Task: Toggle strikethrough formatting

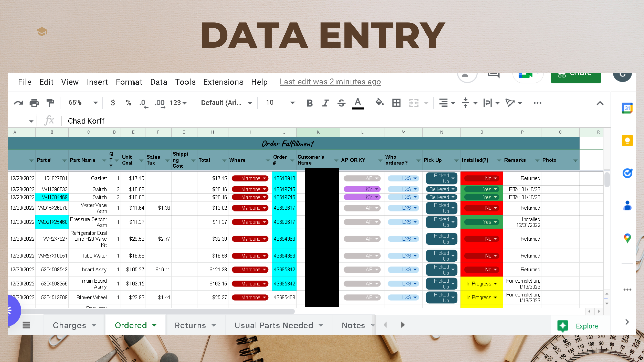Action: (341, 103)
